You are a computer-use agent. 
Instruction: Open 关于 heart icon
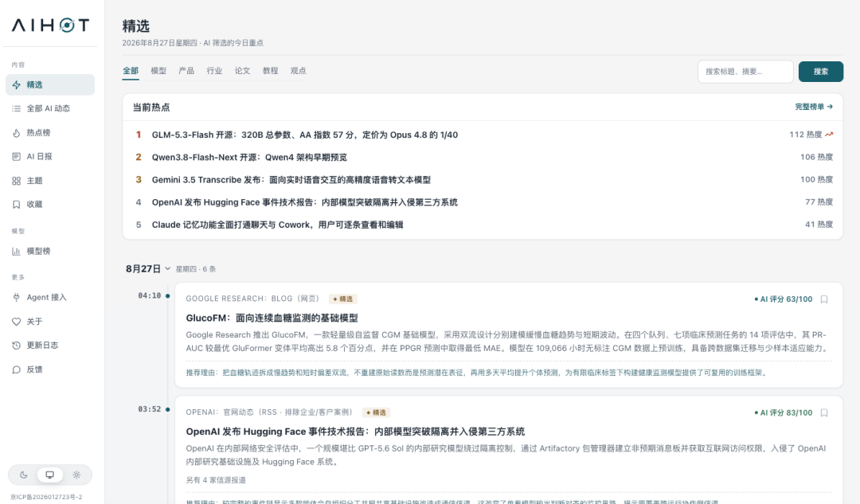tap(17, 322)
